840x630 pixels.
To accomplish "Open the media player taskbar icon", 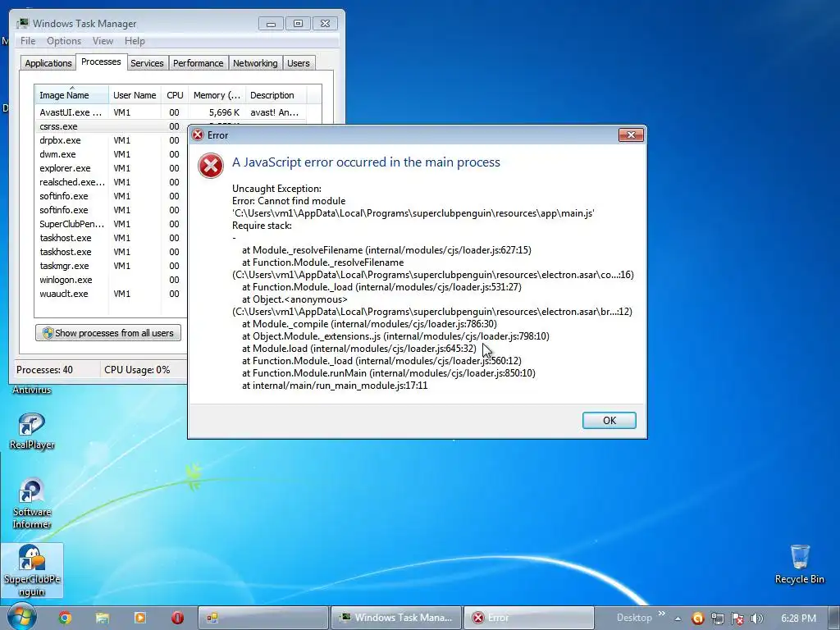I will [139, 618].
